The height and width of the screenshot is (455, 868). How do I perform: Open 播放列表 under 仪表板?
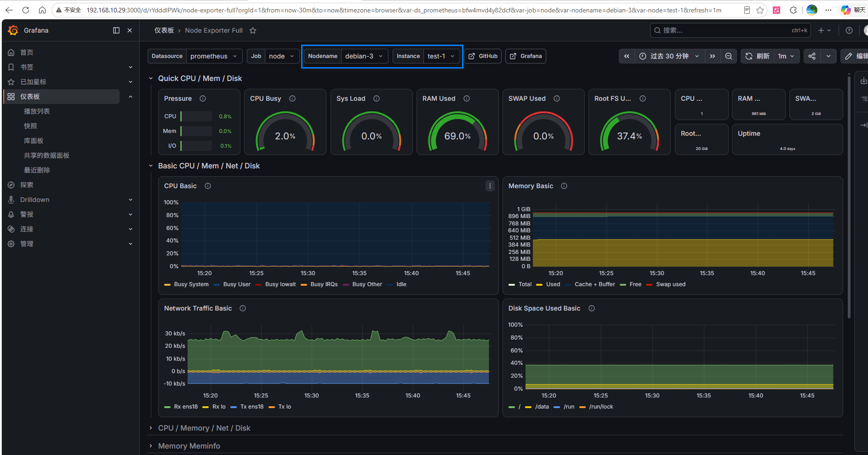(37, 111)
